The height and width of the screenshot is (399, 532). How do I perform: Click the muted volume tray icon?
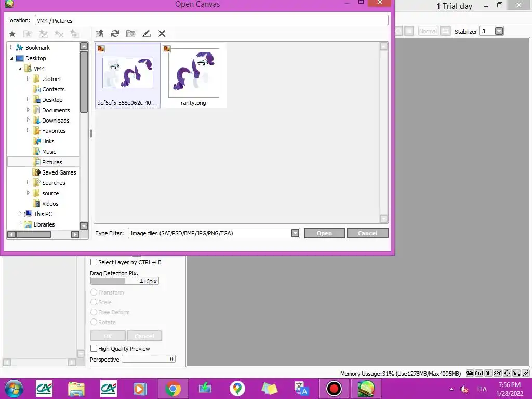[x=464, y=389]
